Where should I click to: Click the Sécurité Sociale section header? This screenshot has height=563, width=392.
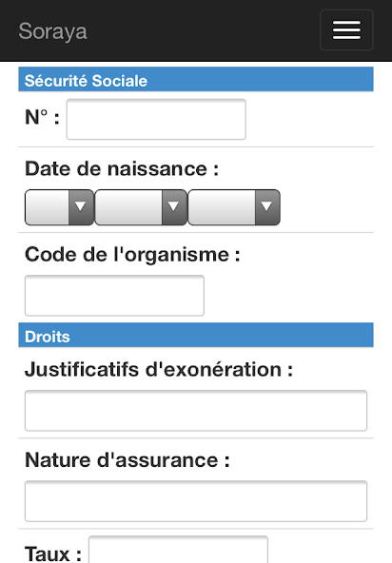coord(196,79)
